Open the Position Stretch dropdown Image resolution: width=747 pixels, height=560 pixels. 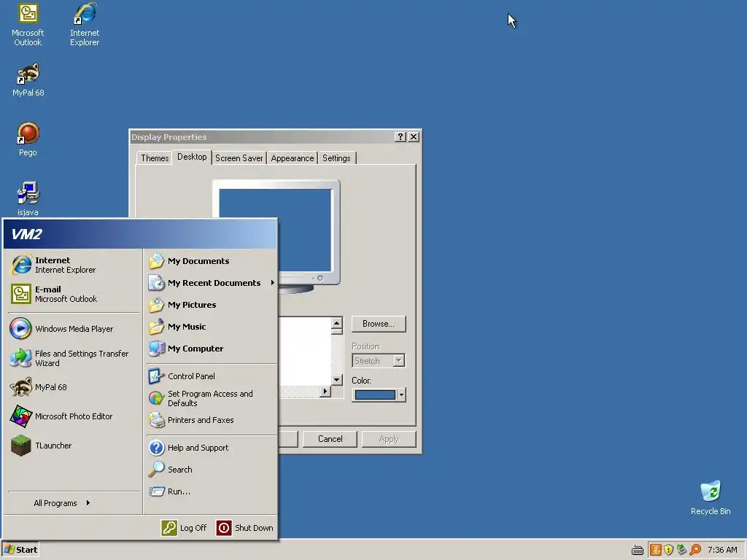pyautogui.click(x=399, y=360)
